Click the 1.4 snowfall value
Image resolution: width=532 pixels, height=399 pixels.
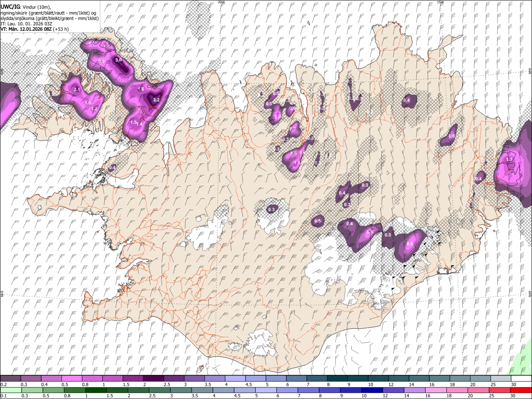pos(140,124)
